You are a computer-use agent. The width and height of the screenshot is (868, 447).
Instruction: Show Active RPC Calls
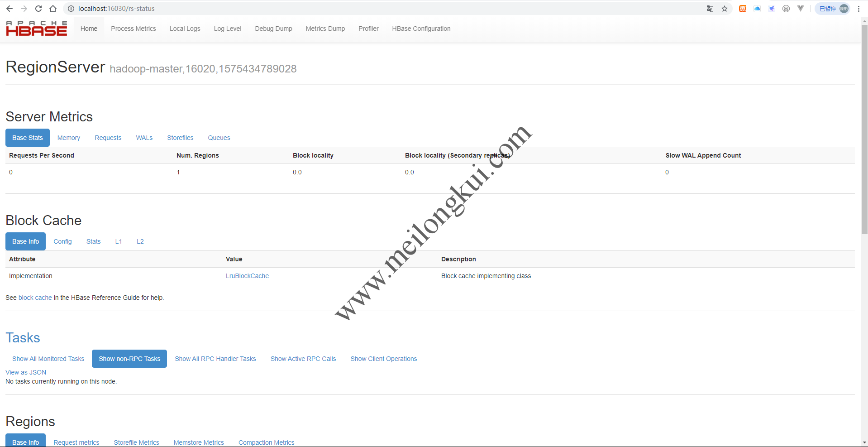(x=303, y=359)
